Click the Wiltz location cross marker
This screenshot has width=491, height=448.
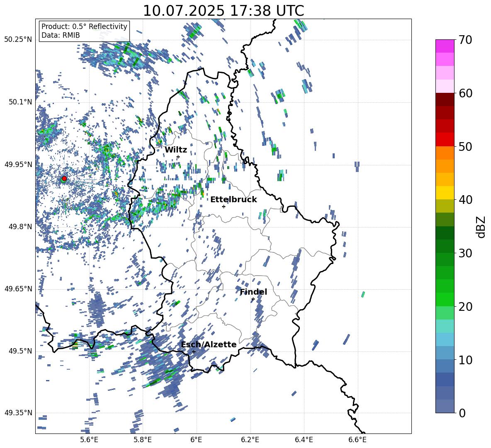point(178,157)
